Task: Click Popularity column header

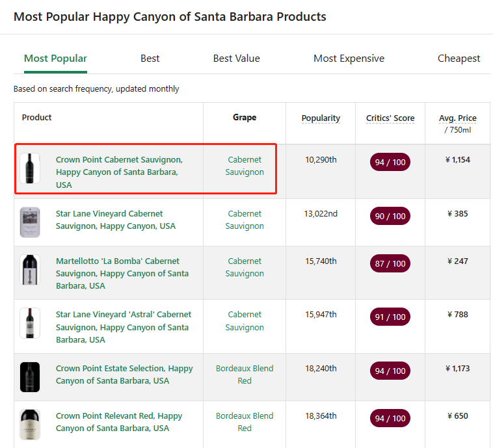Action: 321,118
